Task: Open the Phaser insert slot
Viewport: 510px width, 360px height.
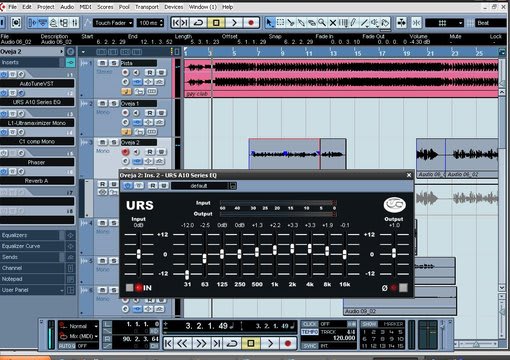Action: click(37, 162)
